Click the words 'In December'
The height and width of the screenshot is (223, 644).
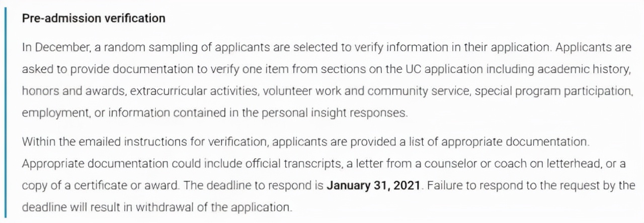(49, 48)
